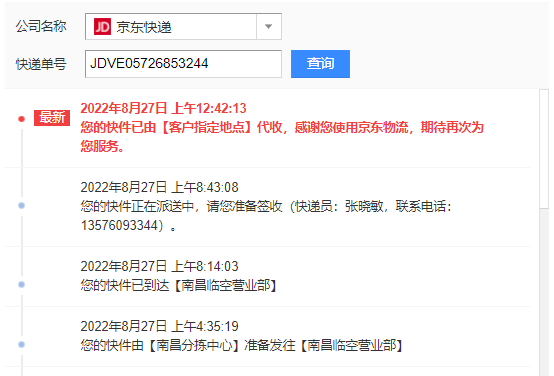Click the red 最新 badge
Image resolution: width=554 pixels, height=376 pixels.
(x=52, y=118)
